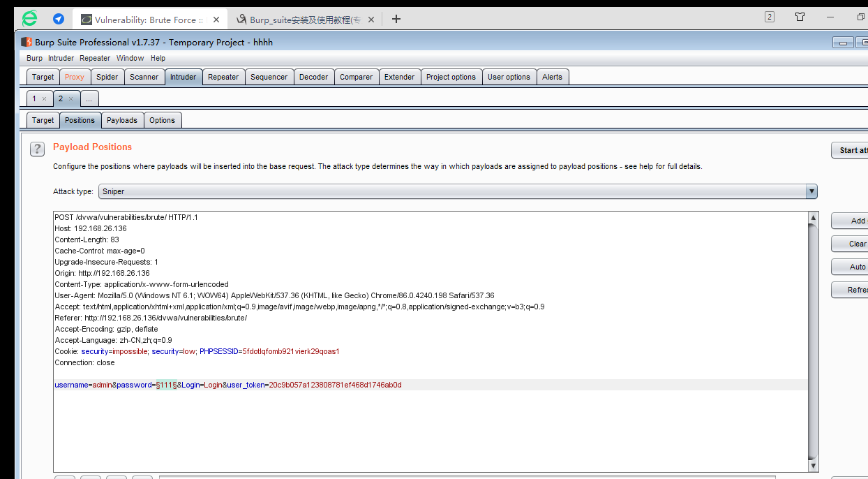Click the Auto § positions button

tap(850, 267)
